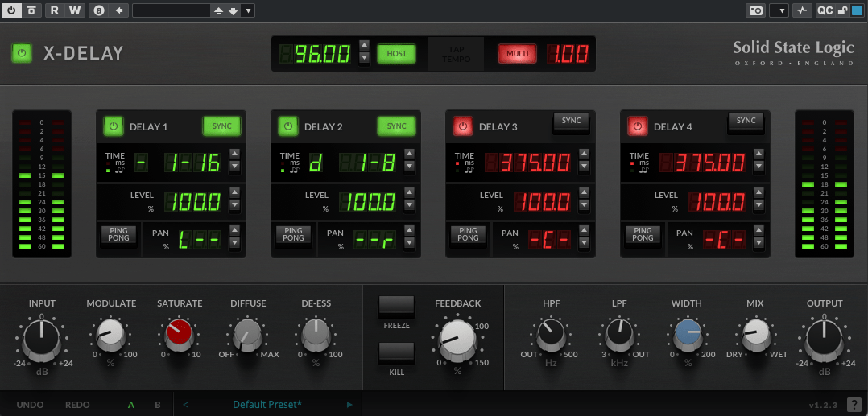Click the unlocked padlock icon
Image resolution: width=868 pixels, height=416 pixels.
click(842, 10)
